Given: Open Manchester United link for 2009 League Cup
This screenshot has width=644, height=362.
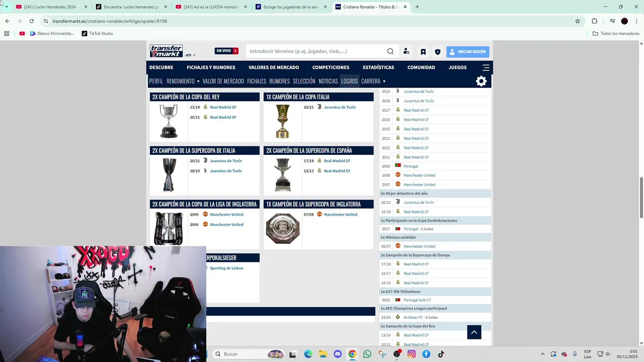Looking at the screenshot, I should (226, 215).
